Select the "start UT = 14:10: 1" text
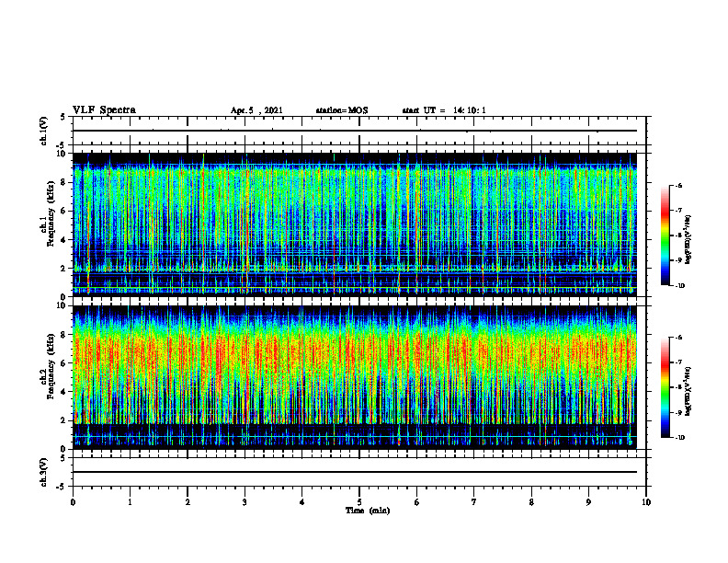Image resolution: width=728 pixels, height=563 pixels. [444, 110]
